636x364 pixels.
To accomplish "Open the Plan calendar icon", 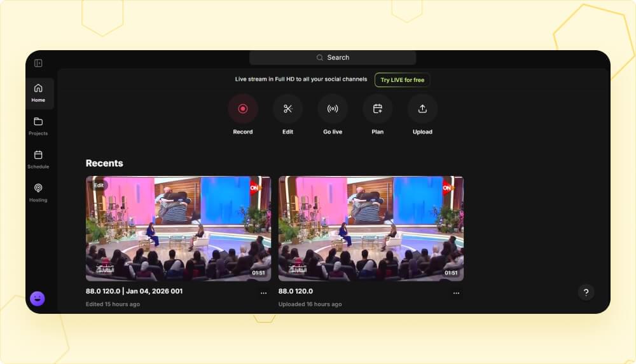I will tap(377, 109).
